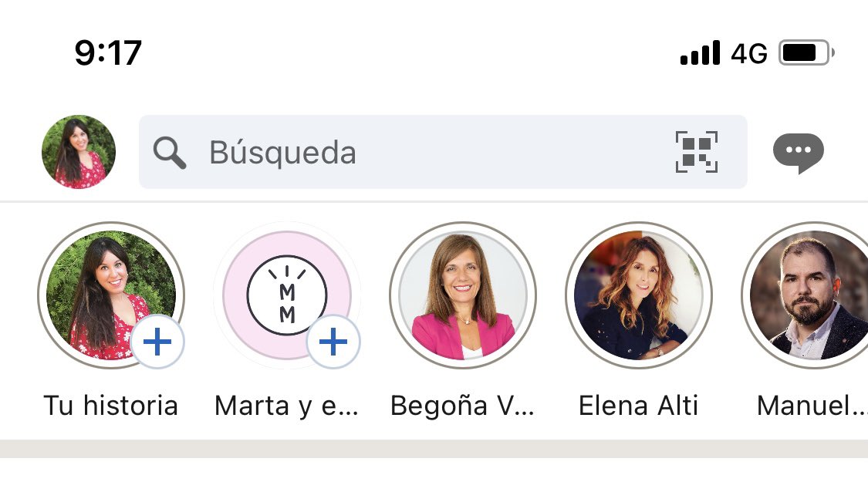Tap the "Manuel..." story name
Viewport: 868px width, 482px height.
(810, 406)
